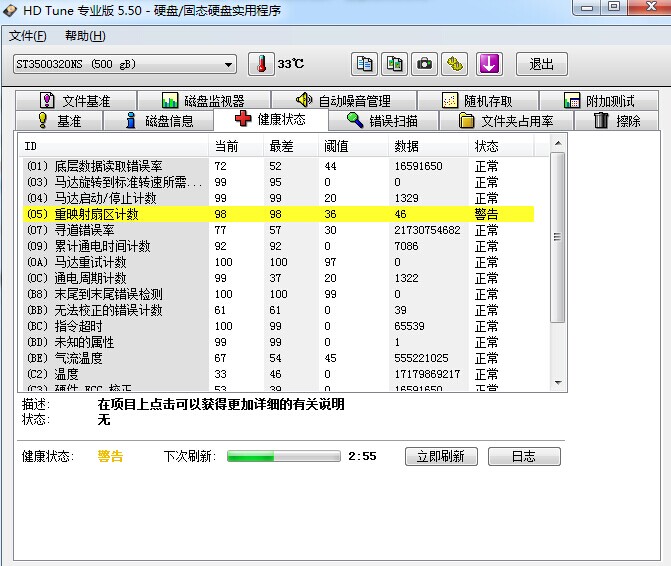Select row (0A) 马达重试计数
Screen dimensions: 671x566
click(x=278, y=262)
